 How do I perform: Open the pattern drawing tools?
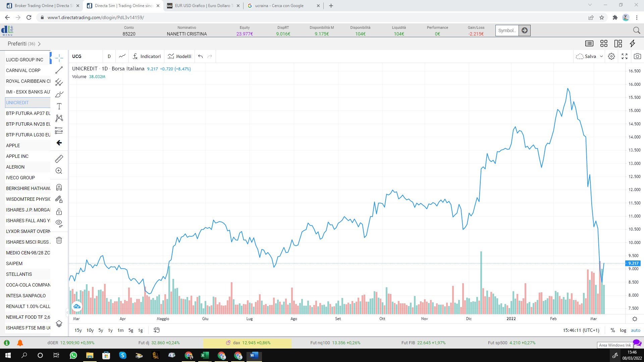pyautogui.click(x=59, y=118)
